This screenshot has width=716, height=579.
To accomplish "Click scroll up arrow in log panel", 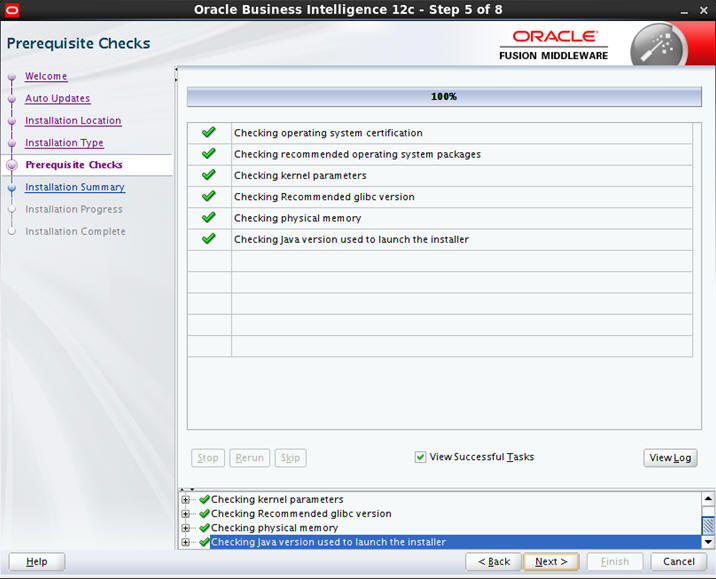I will [708, 499].
